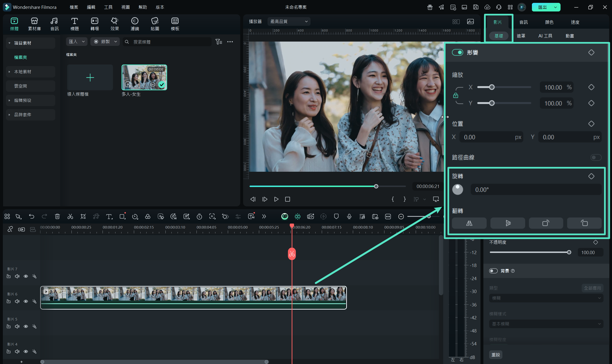This screenshot has height=364, width=612.
Task: Click the crop icon in timeline toolbar
Action: [83, 216]
